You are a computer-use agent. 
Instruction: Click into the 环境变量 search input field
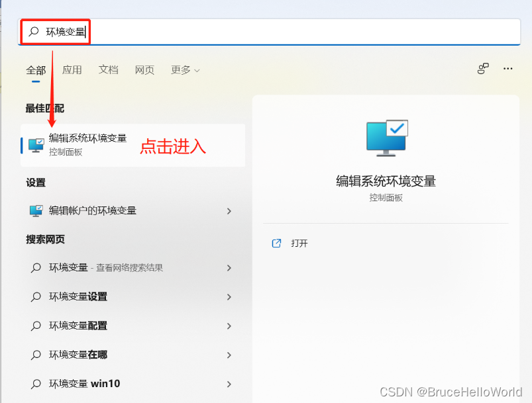tap(270, 32)
